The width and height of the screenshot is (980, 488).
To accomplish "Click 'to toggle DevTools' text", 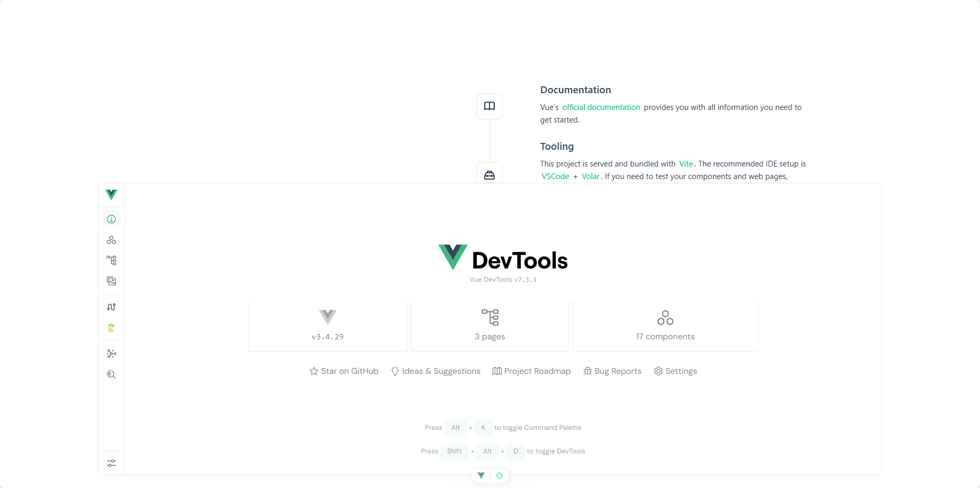I will point(556,451).
